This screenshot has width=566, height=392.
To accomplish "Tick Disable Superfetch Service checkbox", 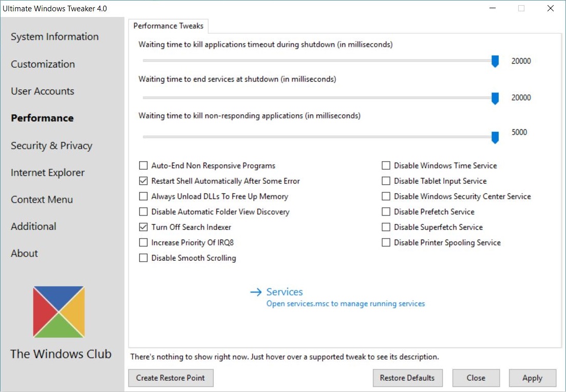I will tap(386, 227).
